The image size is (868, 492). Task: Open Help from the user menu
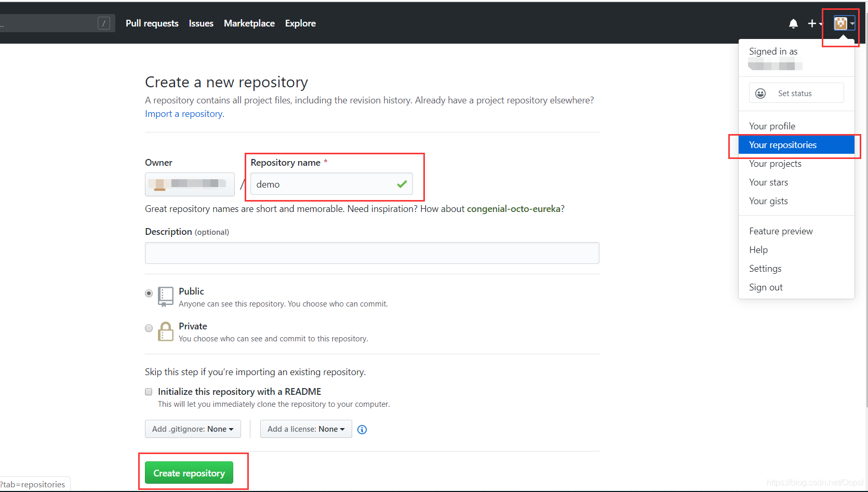coord(796,250)
